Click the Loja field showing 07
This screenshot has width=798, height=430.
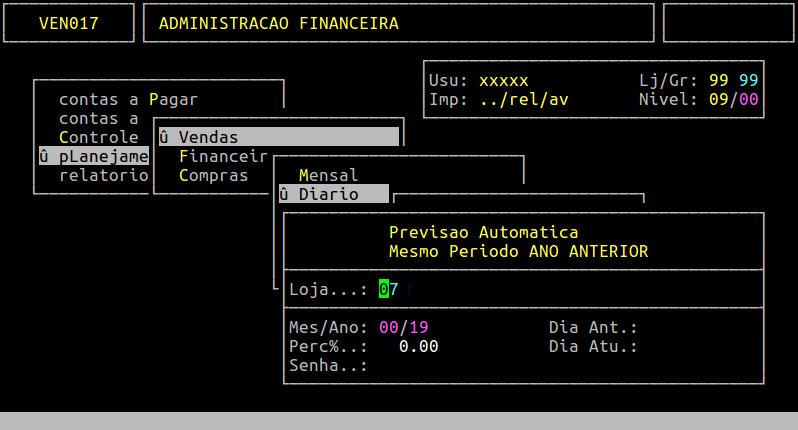389,290
